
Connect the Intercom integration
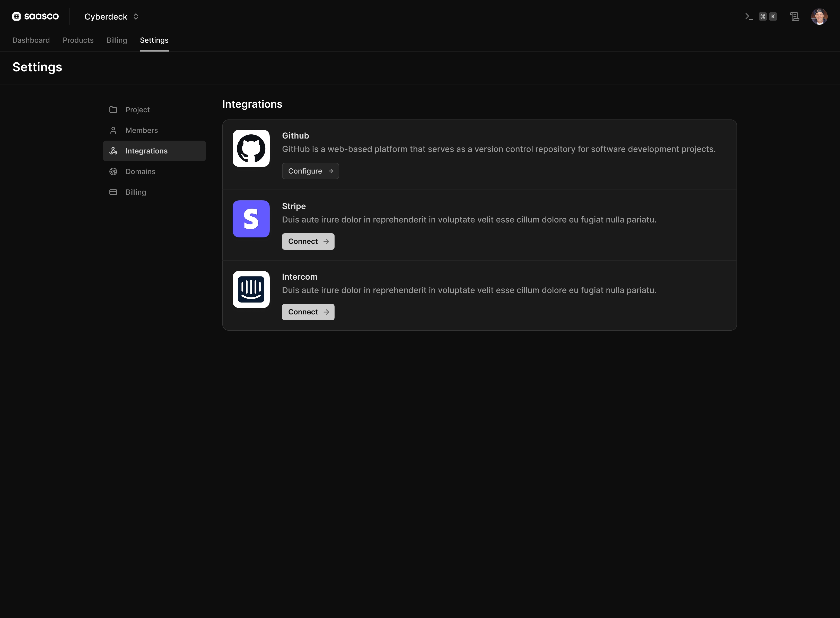click(x=308, y=312)
